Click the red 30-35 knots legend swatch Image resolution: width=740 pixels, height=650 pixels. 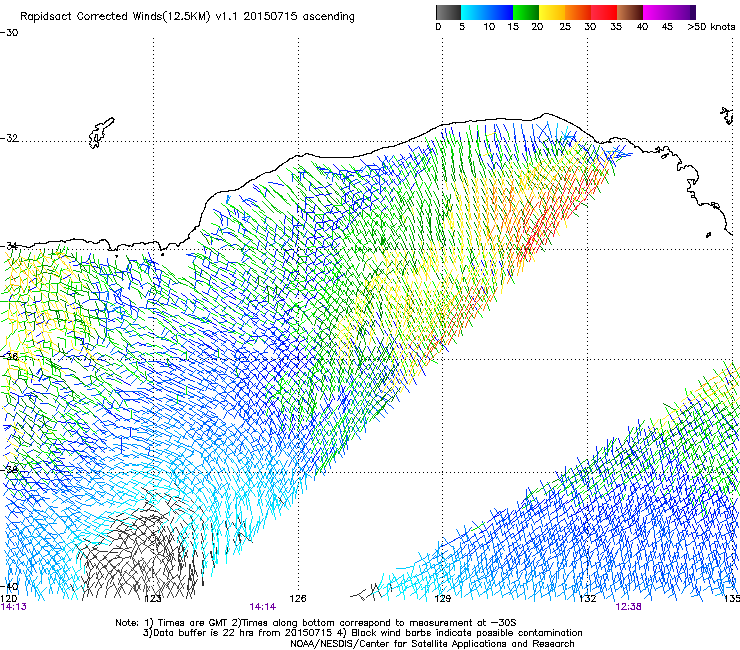pyautogui.click(x=604, y=12)
